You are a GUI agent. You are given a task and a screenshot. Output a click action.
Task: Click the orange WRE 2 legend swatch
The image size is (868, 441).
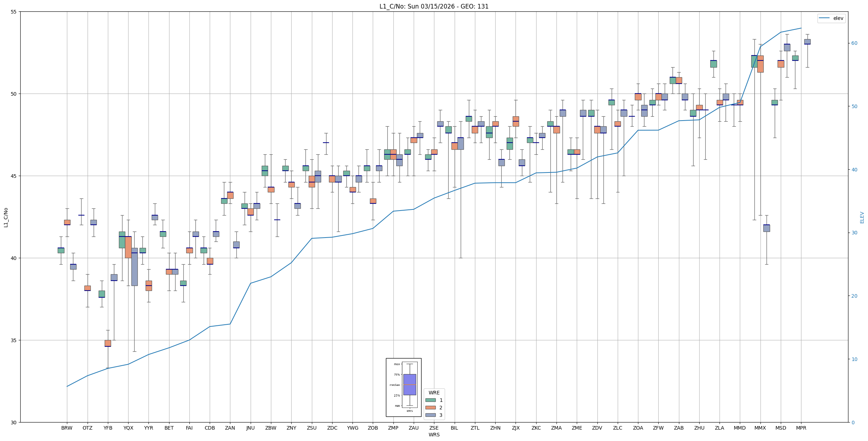tap(430, 408)
